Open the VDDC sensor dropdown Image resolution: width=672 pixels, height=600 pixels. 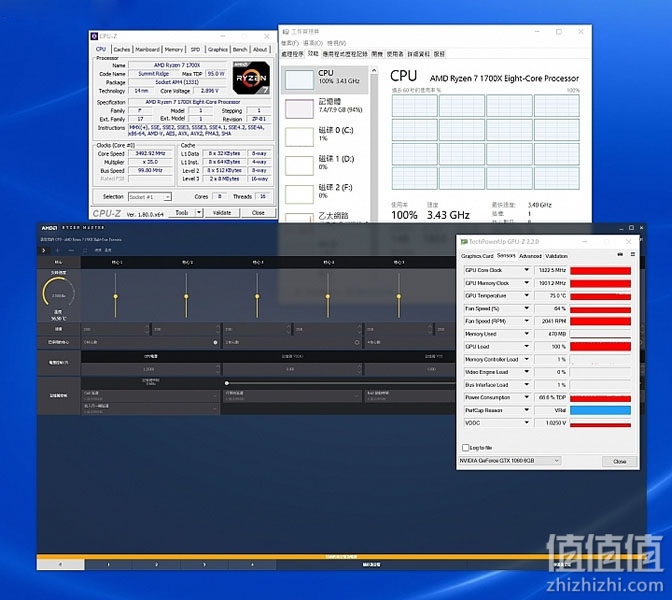[x=527, y=423]
